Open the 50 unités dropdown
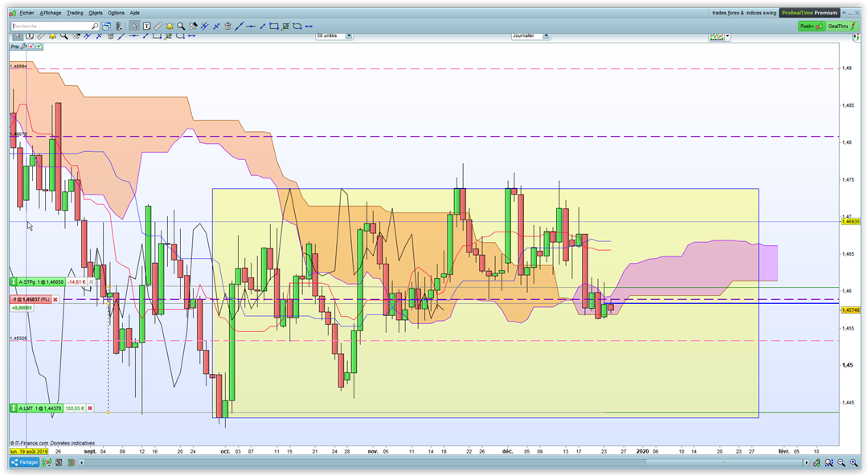The height and width of the screenshot is (476, 868). click(334, 35)
